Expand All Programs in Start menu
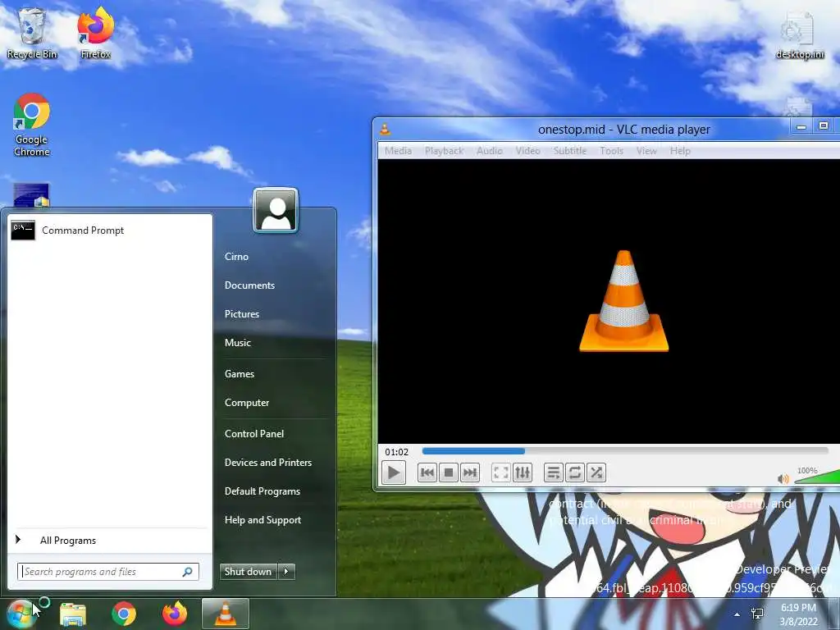This screenshot has width=840, height=630. [x=109, y=540]
